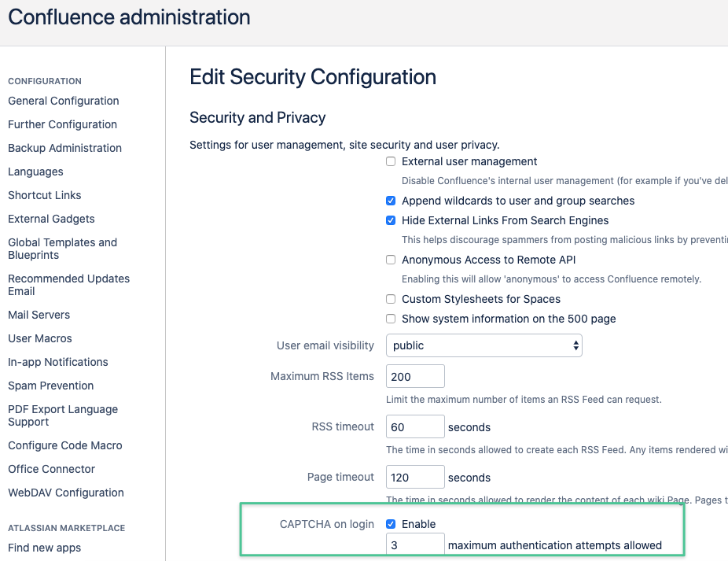Open In-app Notifications settings
The image size is (728, 561).
tap(58, 362)
